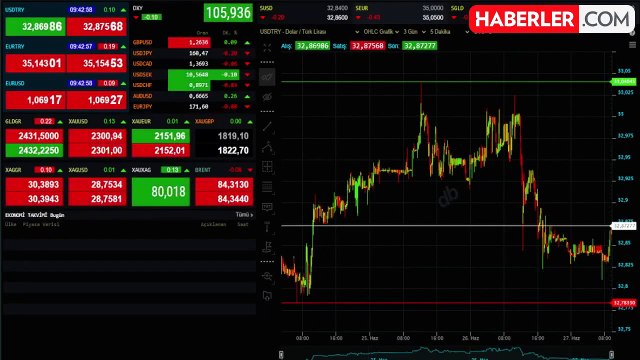Select the flag marker tool
This screenshot has height=360, width=640.
click(267, 247)
